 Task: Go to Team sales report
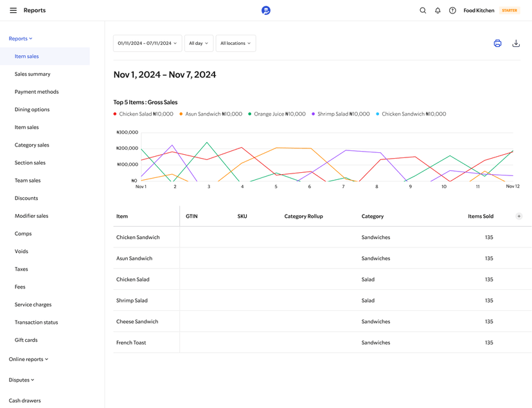click(x=28, y=181)
